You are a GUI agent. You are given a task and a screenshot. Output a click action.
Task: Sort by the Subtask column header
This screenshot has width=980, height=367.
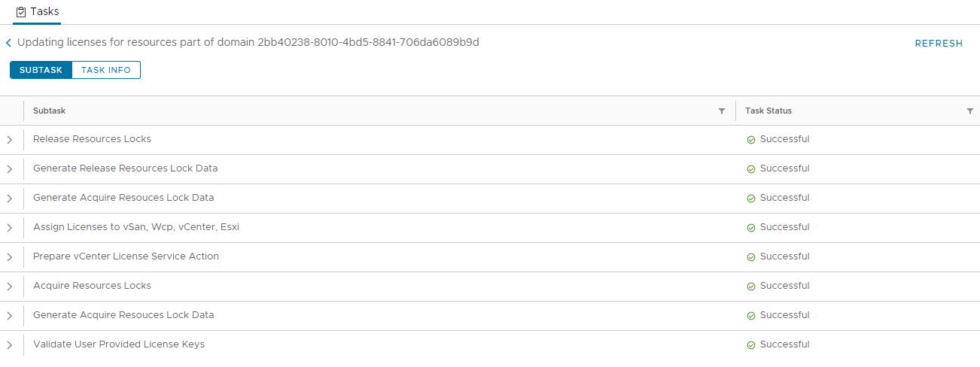coord(50,111)
